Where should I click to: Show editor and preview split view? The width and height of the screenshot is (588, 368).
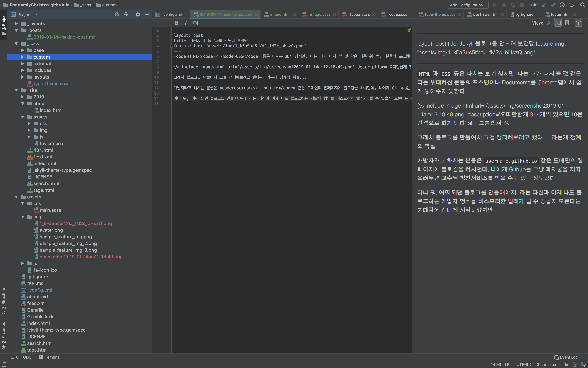[x=558, y=23]
